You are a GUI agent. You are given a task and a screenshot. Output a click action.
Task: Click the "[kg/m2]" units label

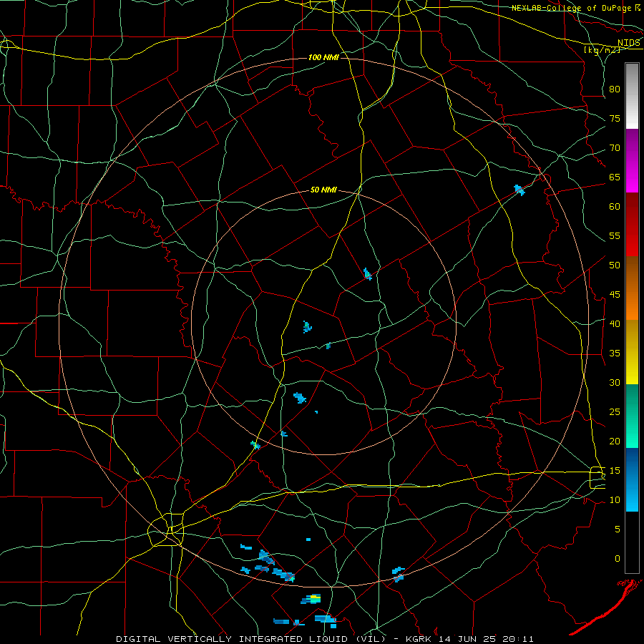coord(602,50)
